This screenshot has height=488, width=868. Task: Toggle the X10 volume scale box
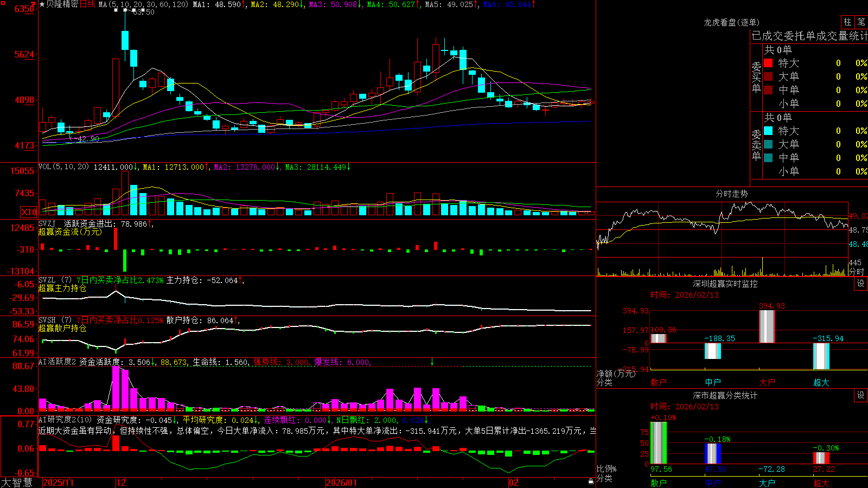[x=29, y=212]
